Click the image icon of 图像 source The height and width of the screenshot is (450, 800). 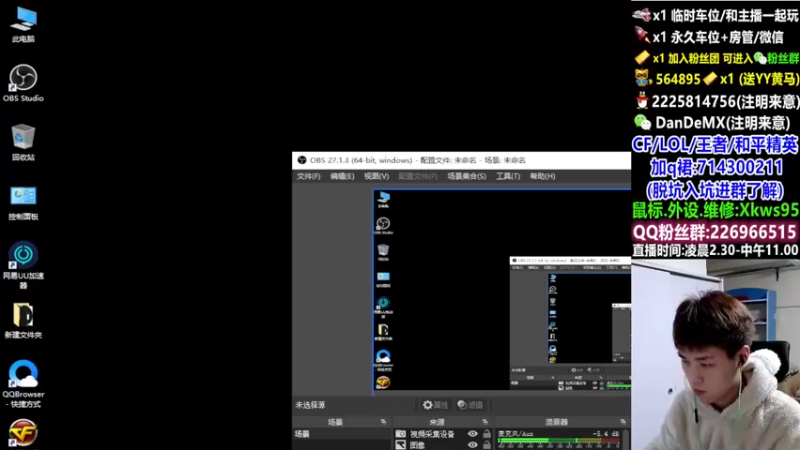401,445
